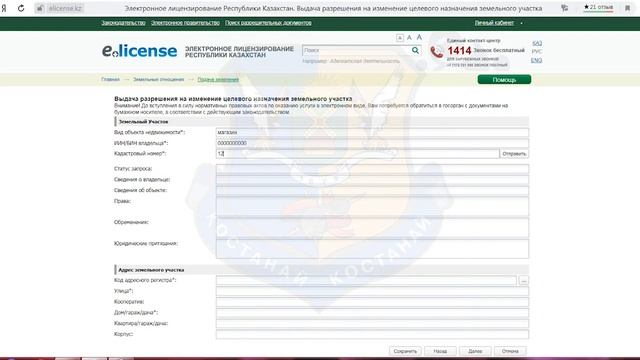This screenshot has width=640, height=360.
Task: Click the Квартира/гараж/дача field
Action: (x=372, y=323)
